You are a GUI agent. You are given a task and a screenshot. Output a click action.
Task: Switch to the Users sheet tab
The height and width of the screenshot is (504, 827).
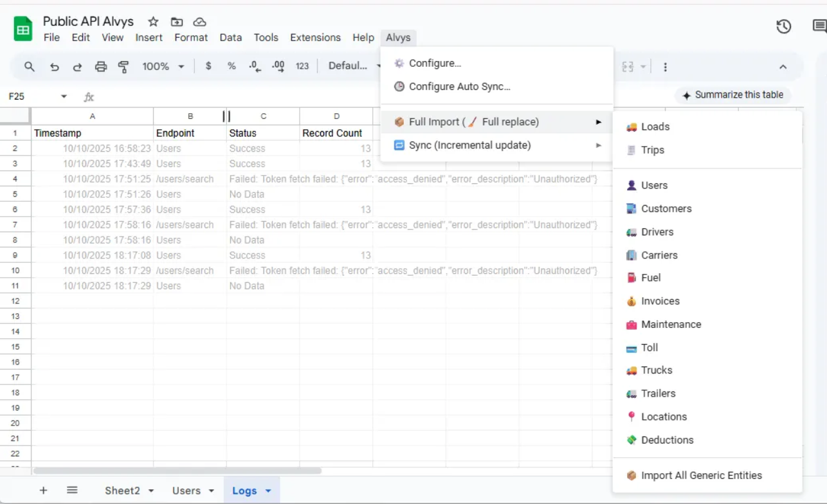tap(192, 491)
